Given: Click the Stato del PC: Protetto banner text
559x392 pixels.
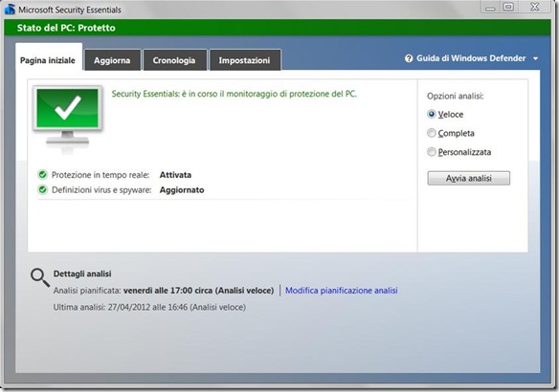Looking at the screenshot, I should (x=66, y=28).
